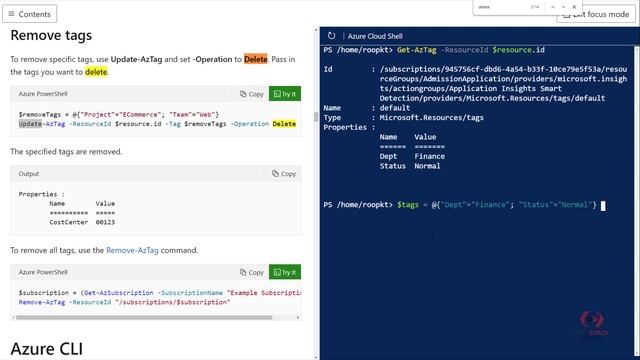Click the Update-AzTag bold term in paragraph

click(136, 59)
